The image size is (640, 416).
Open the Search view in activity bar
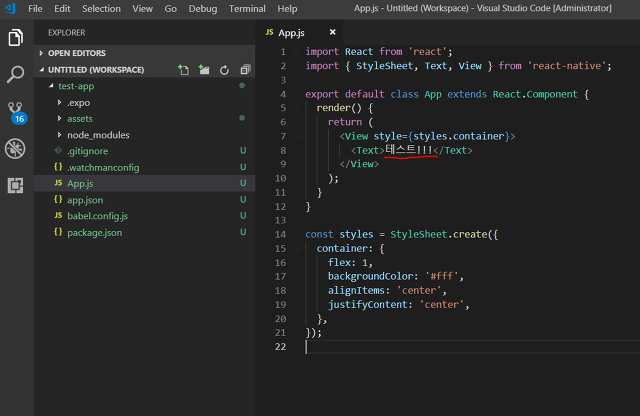16,74
